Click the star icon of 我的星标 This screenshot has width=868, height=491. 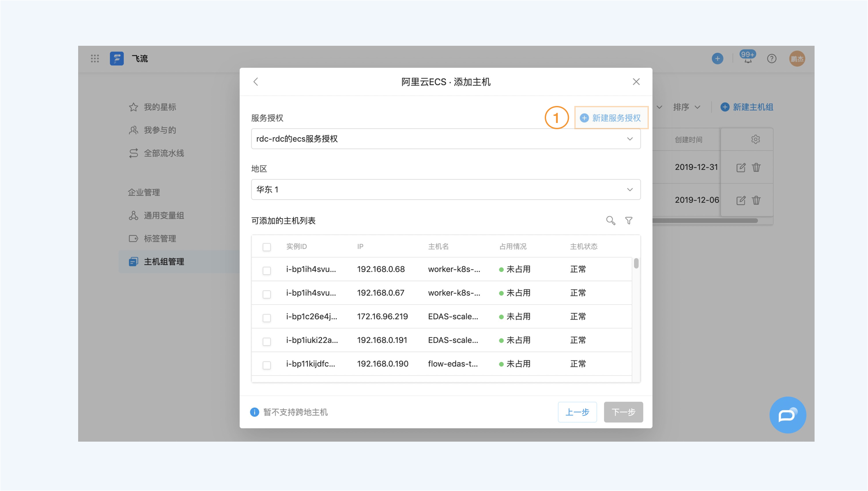[x=133, y=107]
